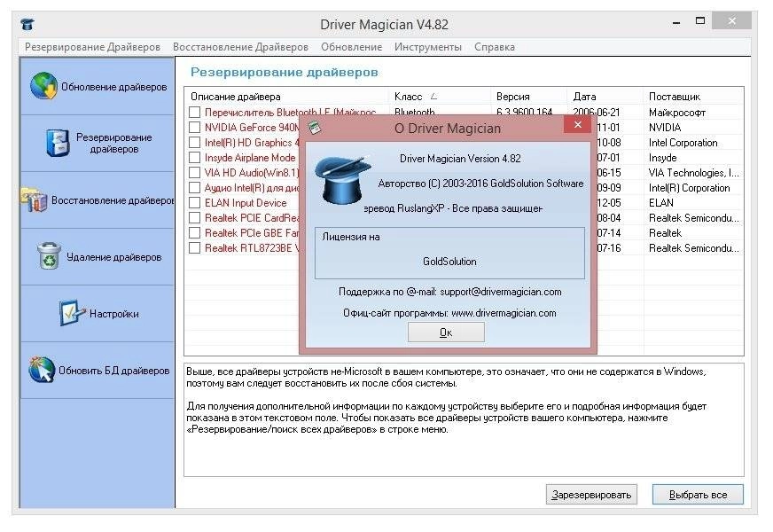Click the www.drivermagician.com website text
Screen dimensions: 773x532
click(504, 313)
